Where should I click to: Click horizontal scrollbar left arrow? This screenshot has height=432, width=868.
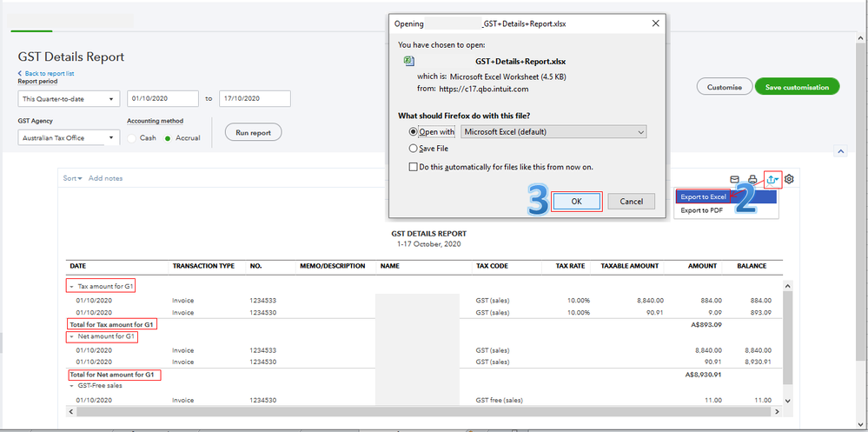(x=71, y=411)
